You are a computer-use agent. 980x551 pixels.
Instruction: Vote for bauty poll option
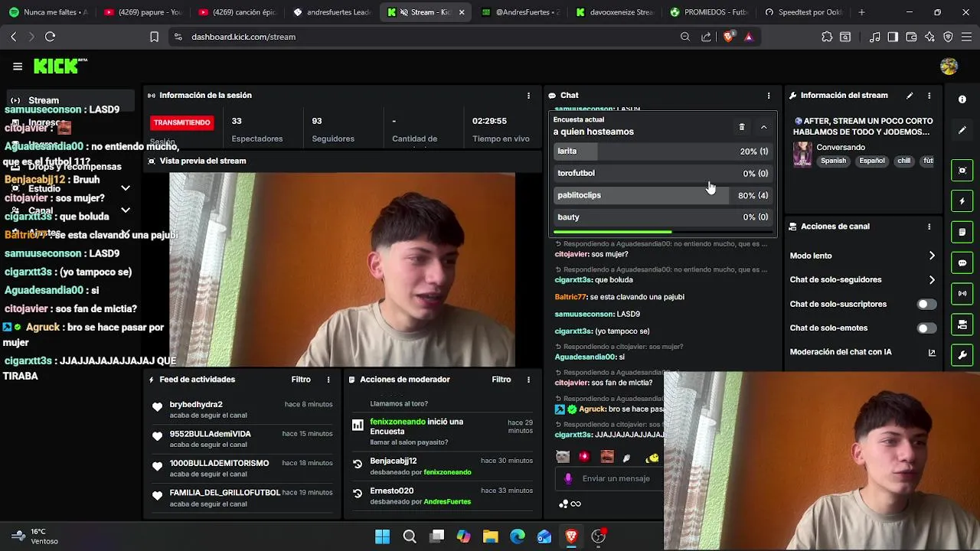pyautogui.click(x=663, y=217)
